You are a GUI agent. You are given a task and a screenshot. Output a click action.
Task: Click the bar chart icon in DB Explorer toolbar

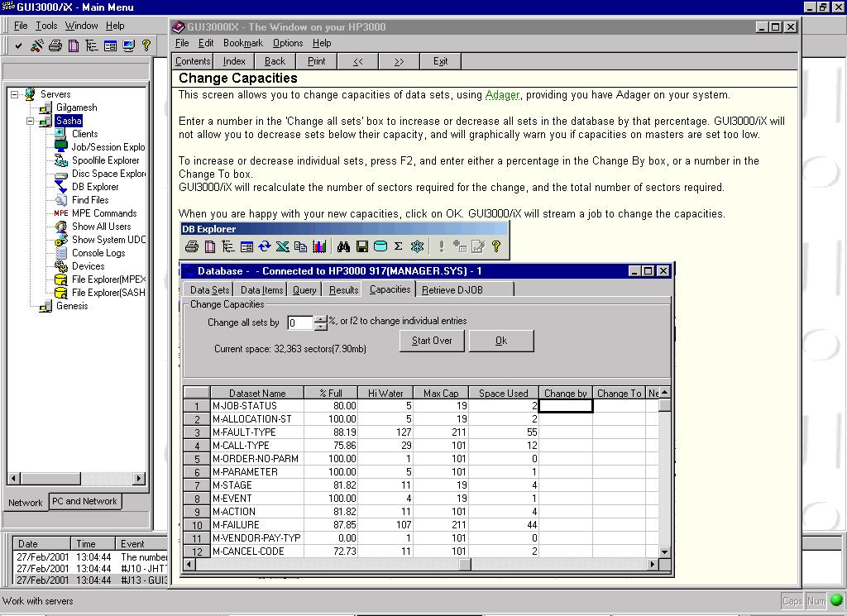click(x=319, y=246)
